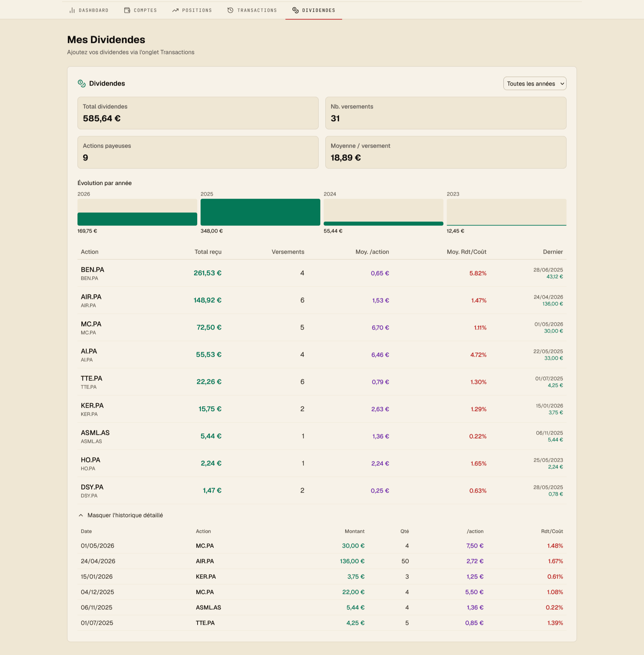Click the Transactions history clock icon

pyautogui.click(x=230, y=10)
